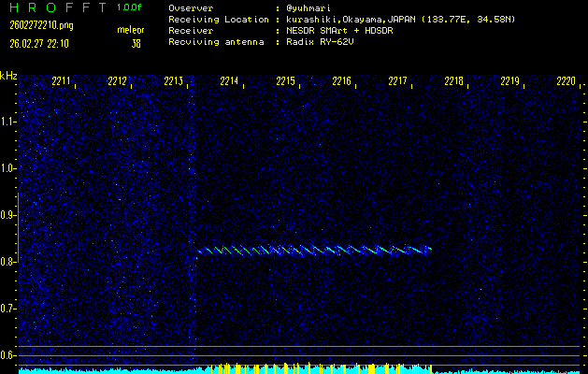Click time marker 2216

pyautogui.click(x=341, y=81)
